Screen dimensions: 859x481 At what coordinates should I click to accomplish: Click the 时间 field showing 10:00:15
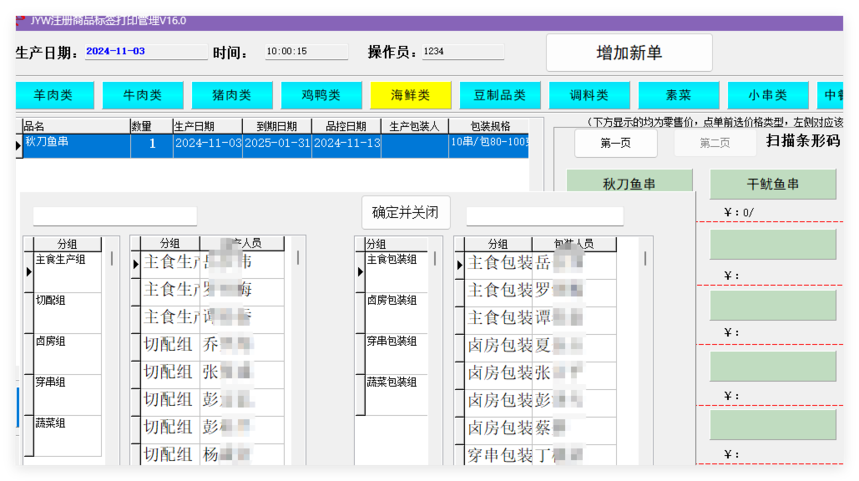(x=306, y=51)
